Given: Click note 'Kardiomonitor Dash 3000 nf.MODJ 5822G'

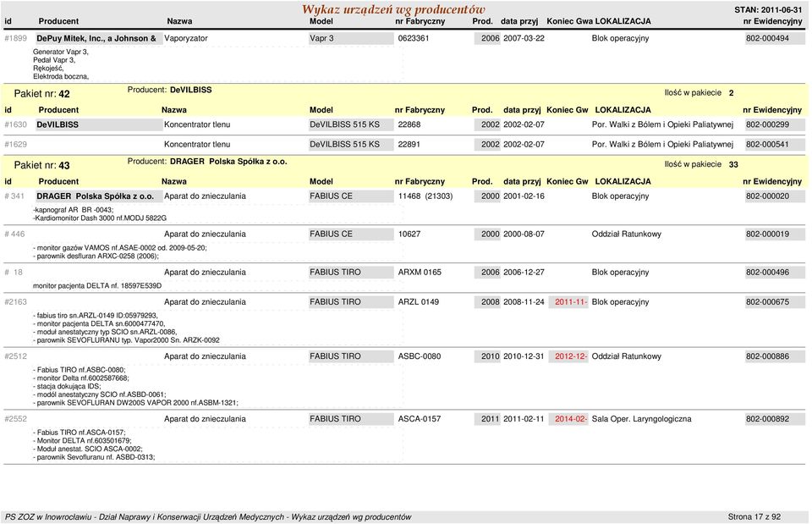Looking at the screenshot, I should [x=101, y=218].
